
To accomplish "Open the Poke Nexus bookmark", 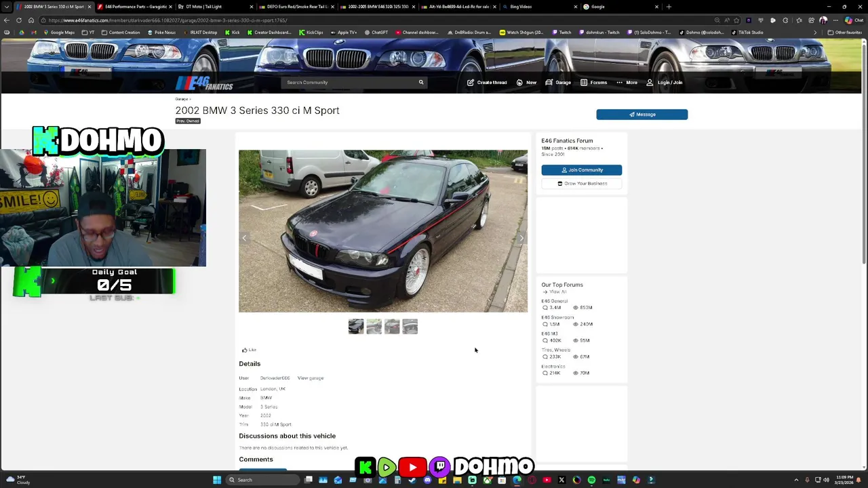I will [x=161, y=33].
